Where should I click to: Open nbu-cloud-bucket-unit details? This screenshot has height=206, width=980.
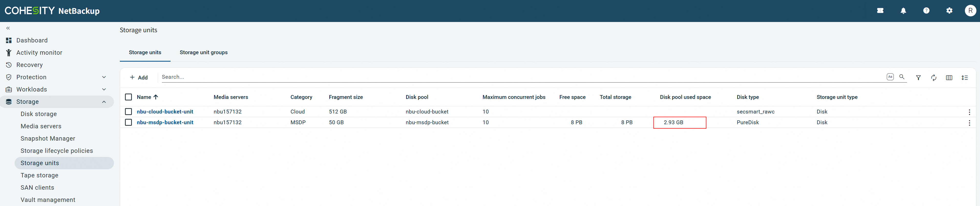(x=165, y=111)
